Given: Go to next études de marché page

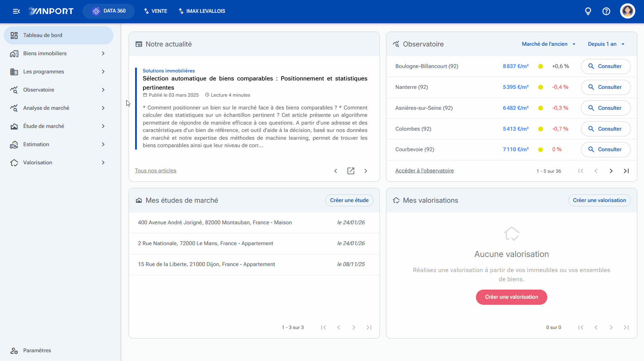Looking at the screenshot, I should tap(354, 327).
